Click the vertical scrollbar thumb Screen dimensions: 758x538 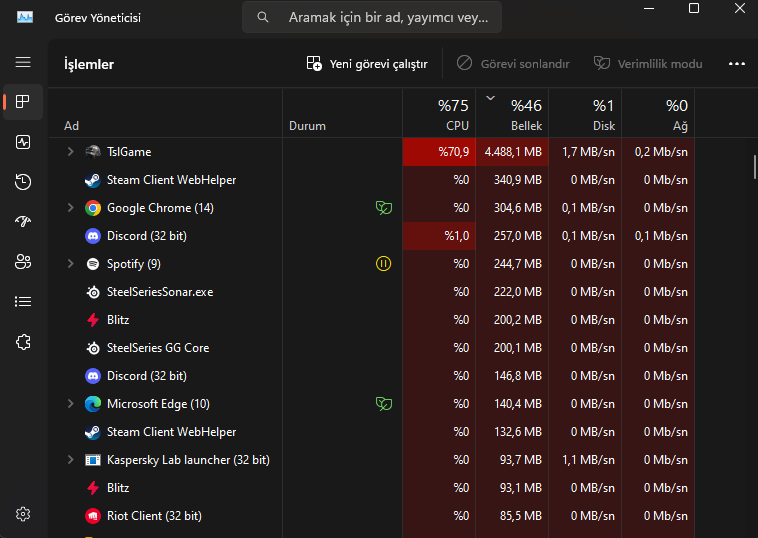pos(754,166)
